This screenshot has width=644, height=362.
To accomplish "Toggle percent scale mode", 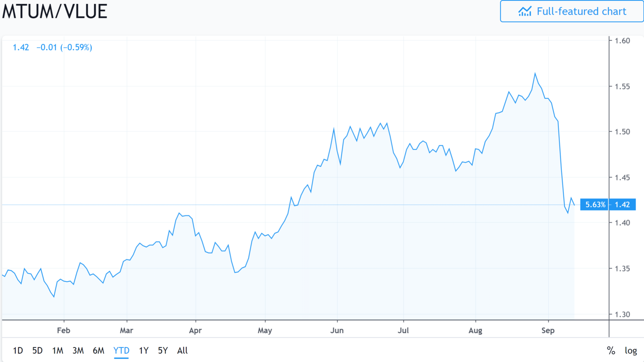I will (611, 350).
